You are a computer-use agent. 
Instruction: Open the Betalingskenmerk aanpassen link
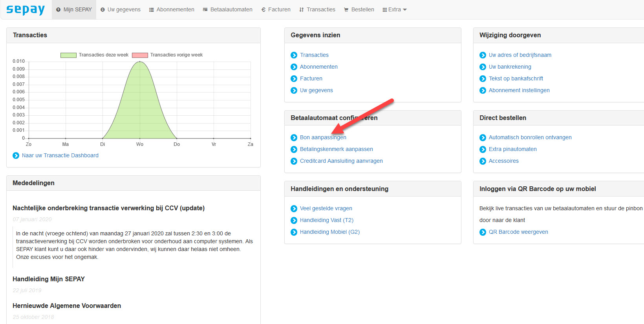tap(336, 149)
